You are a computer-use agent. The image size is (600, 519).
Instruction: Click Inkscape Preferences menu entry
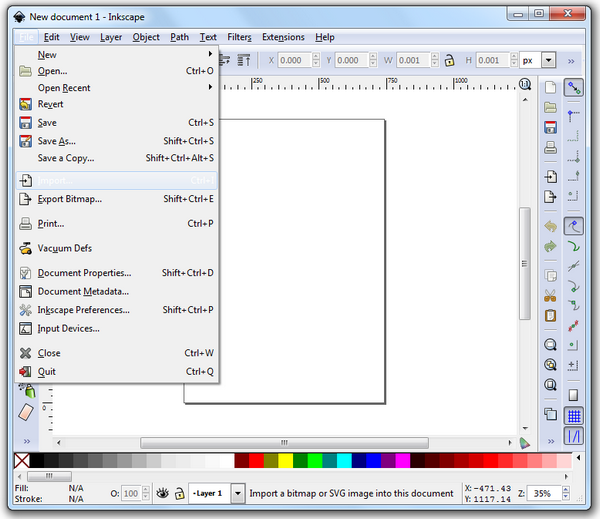pos(117,310)
